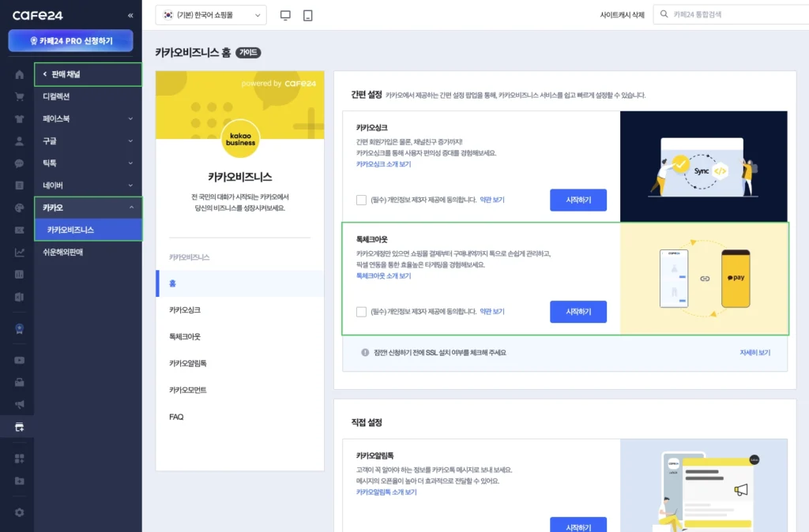Viewport: 809px width, 532px height.
Task: Open the customers person icon
Action: coord(19,141)
